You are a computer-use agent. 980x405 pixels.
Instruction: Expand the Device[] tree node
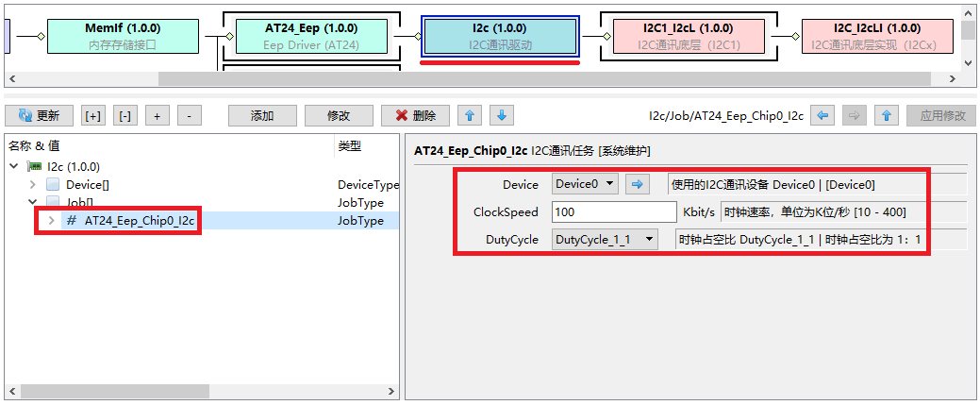[33, 185]
